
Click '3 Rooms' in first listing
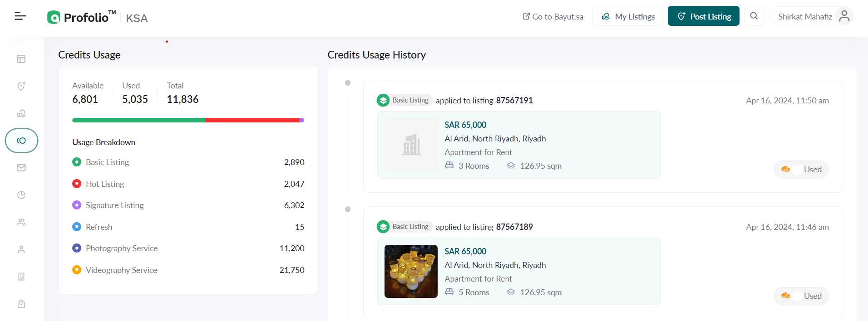pos(473,165)
